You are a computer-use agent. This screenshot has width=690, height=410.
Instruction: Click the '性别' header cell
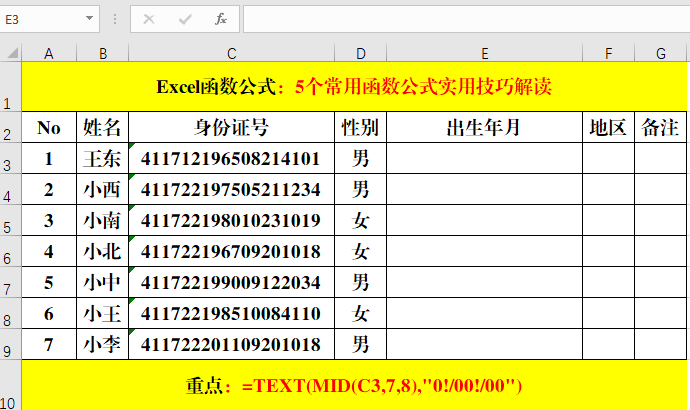point(360,127)
